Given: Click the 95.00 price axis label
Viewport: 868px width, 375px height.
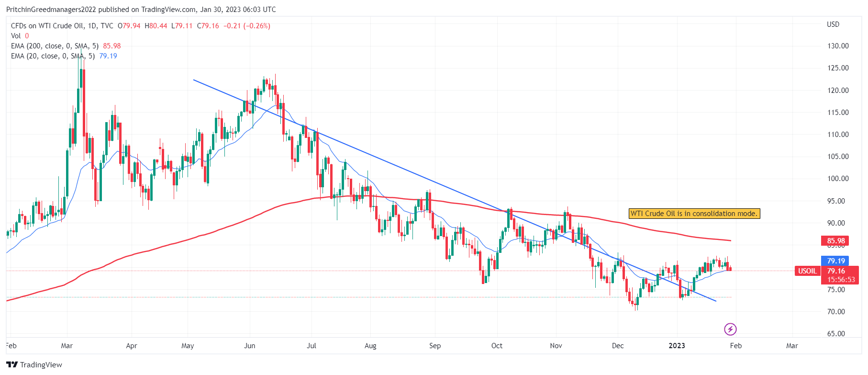Looking at the screenshot, I should [x=836, y=201].
